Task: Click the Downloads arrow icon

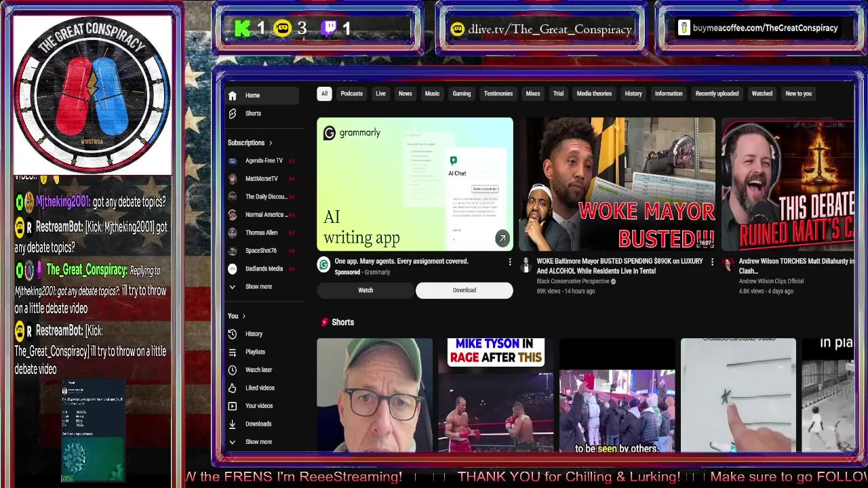Action: [233, 424]
